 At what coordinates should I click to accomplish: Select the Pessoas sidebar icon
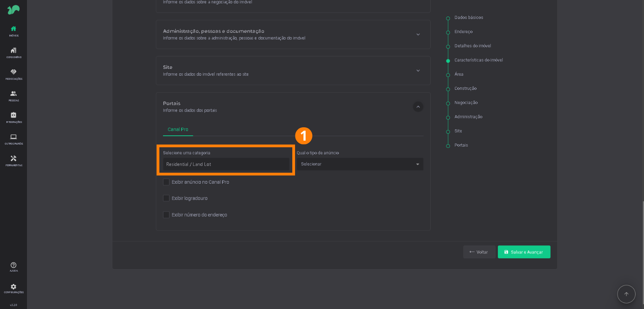(13, 95)
